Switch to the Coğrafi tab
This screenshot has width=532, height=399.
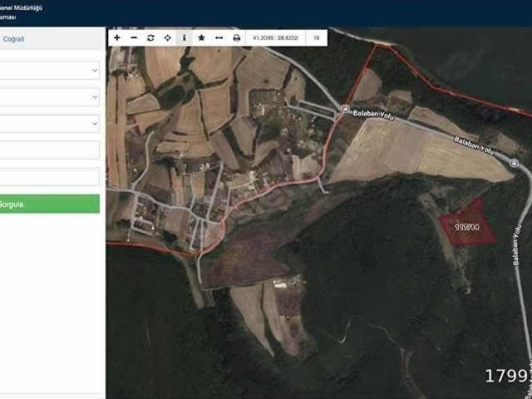(13, 39)
